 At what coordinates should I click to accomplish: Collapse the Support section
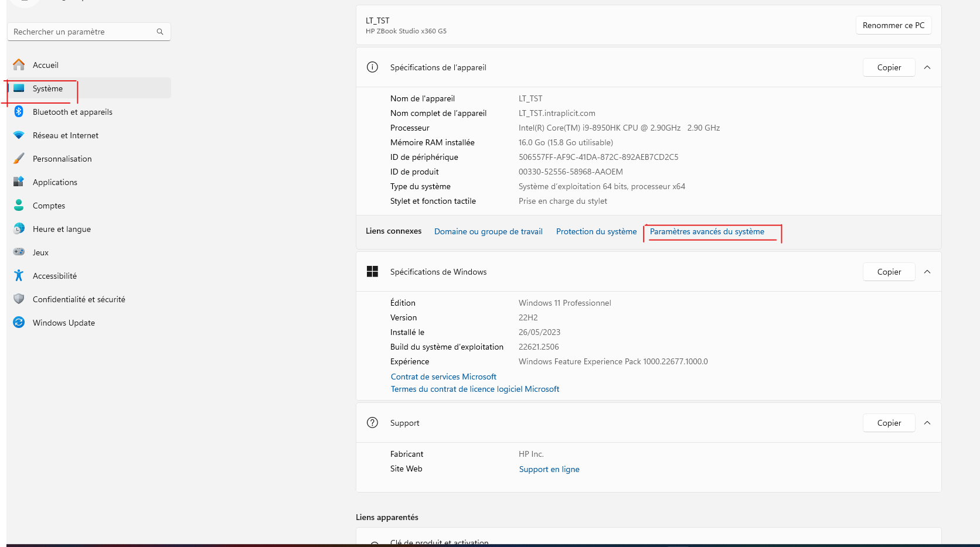coord(927,422)
